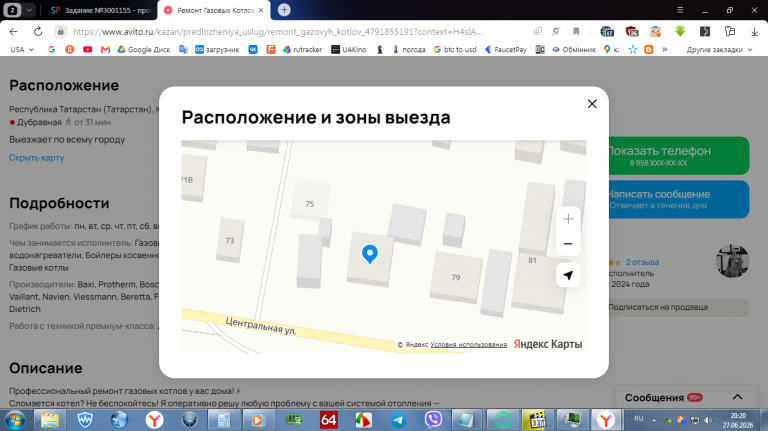Bookmark this page with the bookmark icon
This screenshot has height=431, width=768.
[576, 32]
